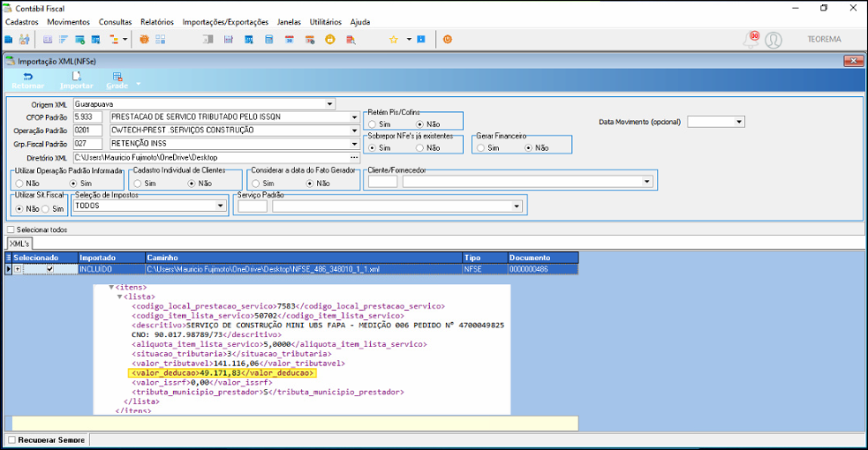Click the Caminho column header
Screen dimensions: 868x450
pyautogui.click(x=304, y=258)
